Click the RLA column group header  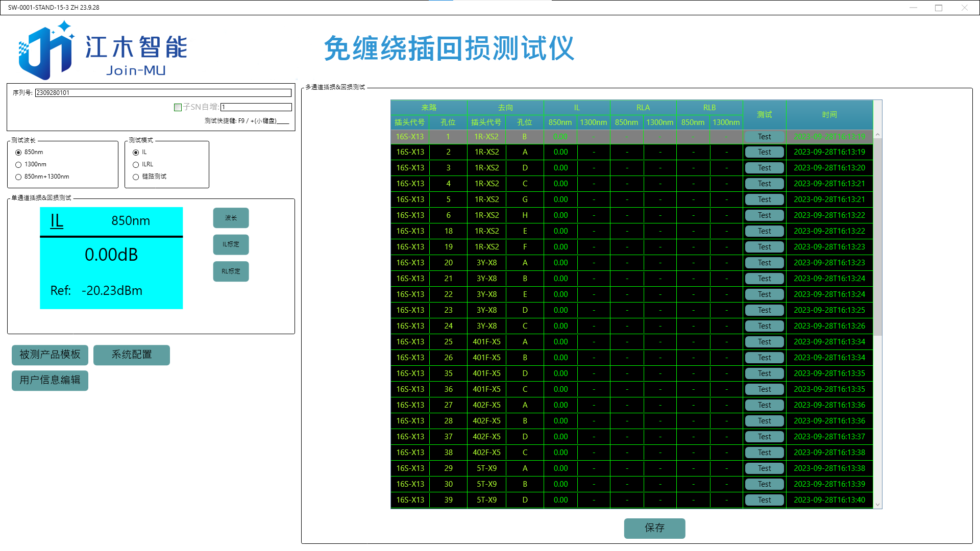[x=643, y=108]
